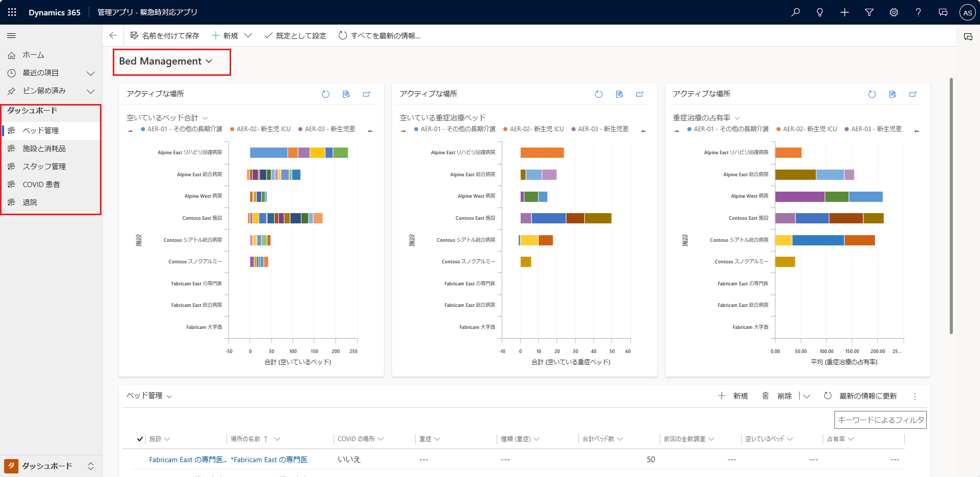This screenshot has height=477, width=980.
Task: Click 削除 button in the grid toolbar
Action: [777, 396]
